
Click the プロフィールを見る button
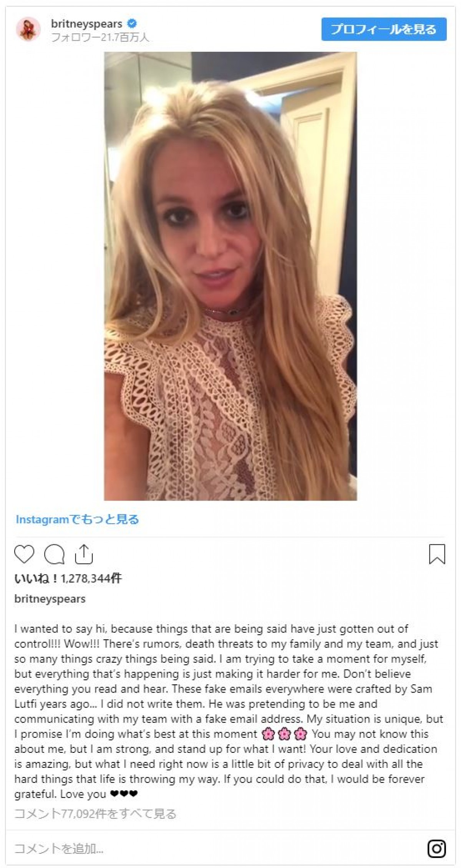384,29
